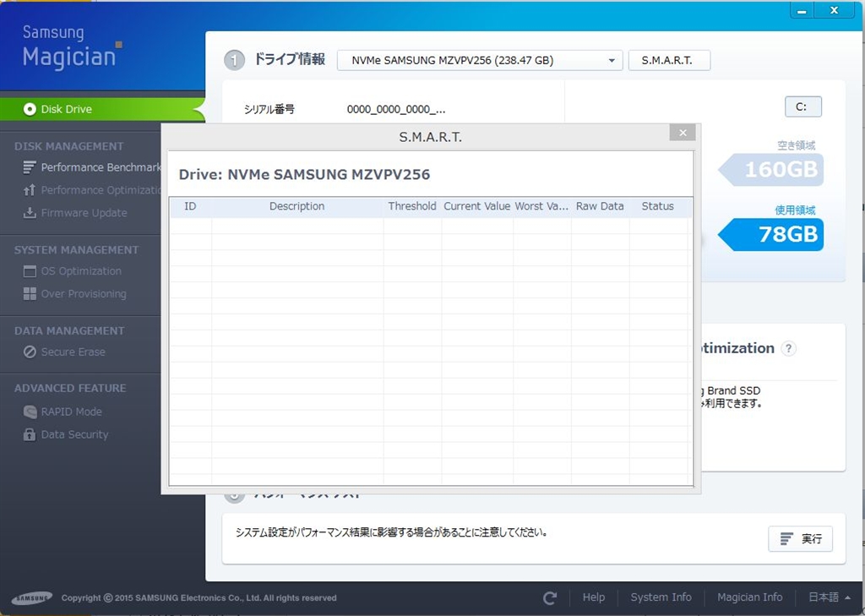Click the Secure Erase prohibited icon

pos(30,352)
